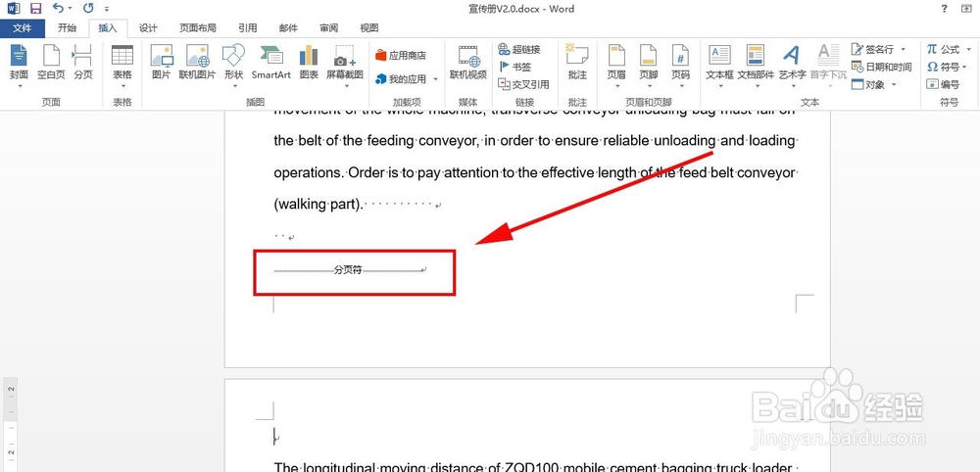This screenshot has width=980, height=472.
Task: Click the vertical ruler on the left
Action: pos(9,424)
